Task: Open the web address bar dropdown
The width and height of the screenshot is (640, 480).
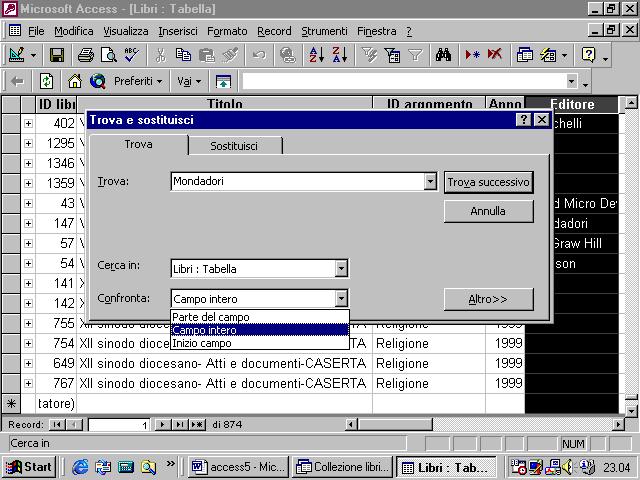Action: 572,81
